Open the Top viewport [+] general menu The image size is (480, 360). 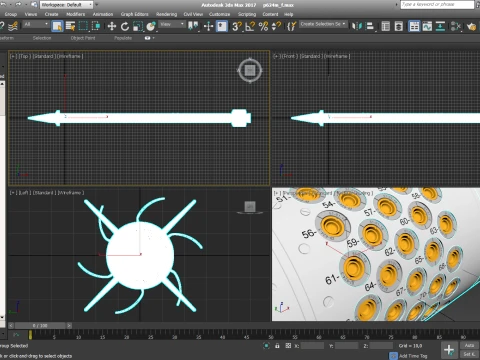[x=13, y=56]
